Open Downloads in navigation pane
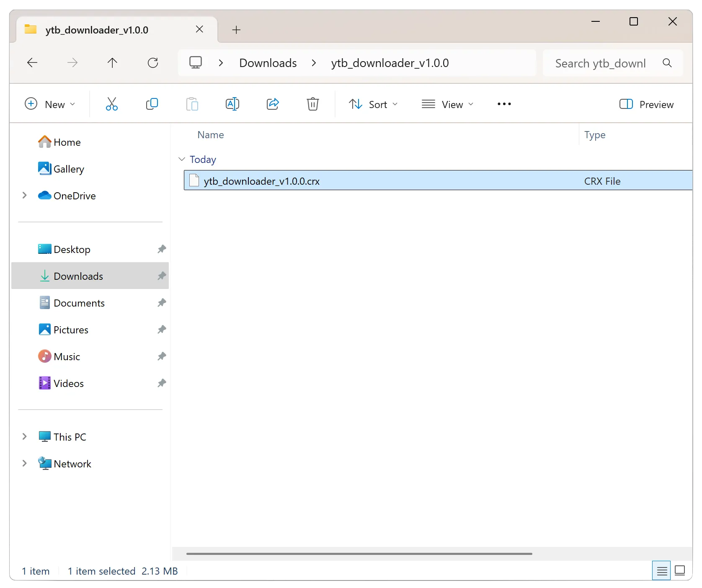This screenshot has width=702, height=588. click(x=90, y=276)
